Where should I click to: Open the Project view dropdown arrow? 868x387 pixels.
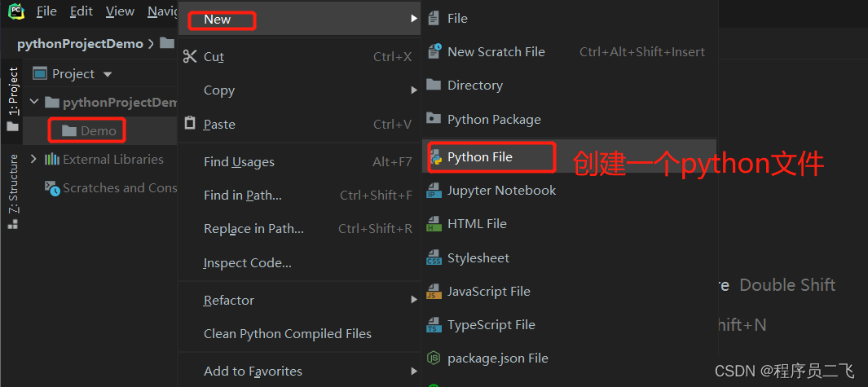click(x=108, y=74)
